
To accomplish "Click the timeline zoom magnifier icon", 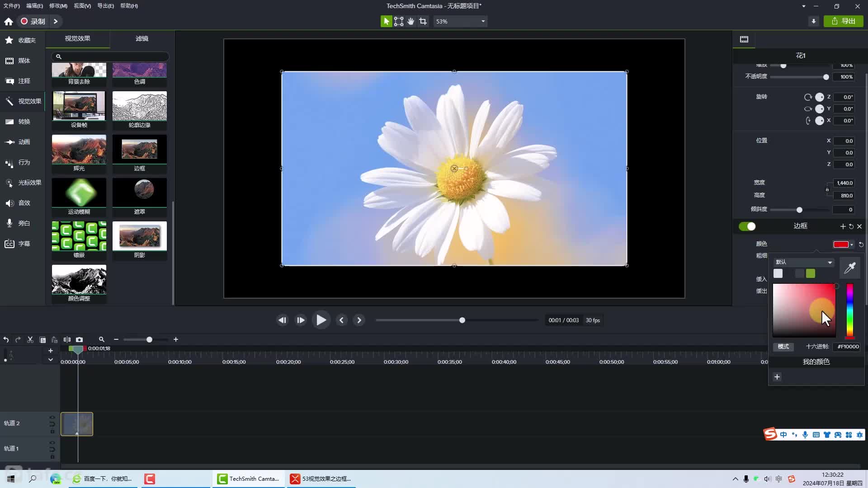I will (102, 339).
